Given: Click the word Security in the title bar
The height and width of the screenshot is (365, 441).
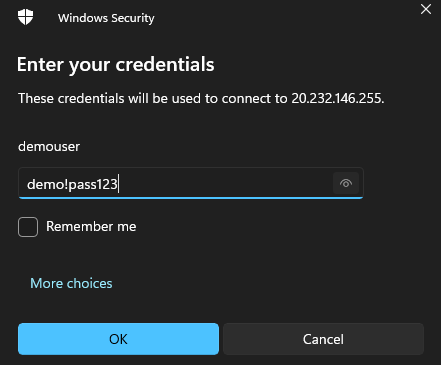Looking at the screenshot, I should click(x=133, y=18).
